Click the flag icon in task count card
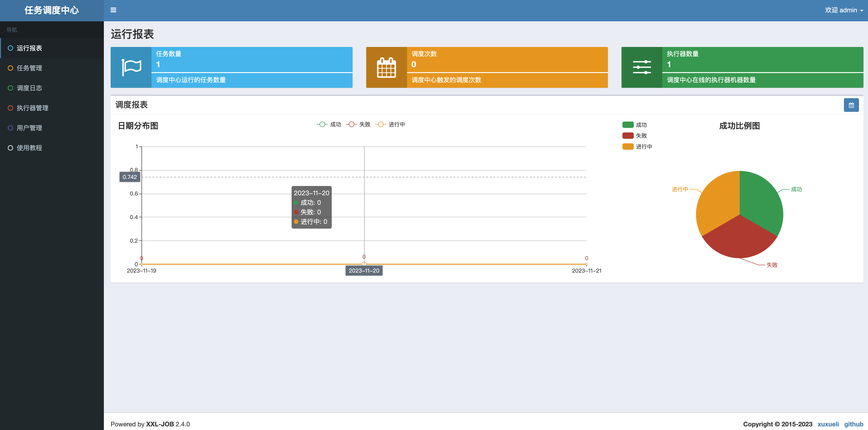 tap(131, 67)
